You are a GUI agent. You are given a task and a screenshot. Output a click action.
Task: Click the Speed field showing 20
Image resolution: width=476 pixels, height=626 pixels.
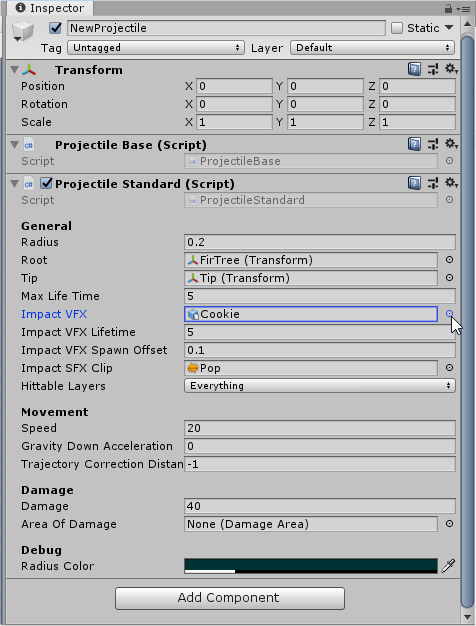click(x=320, y=428)
